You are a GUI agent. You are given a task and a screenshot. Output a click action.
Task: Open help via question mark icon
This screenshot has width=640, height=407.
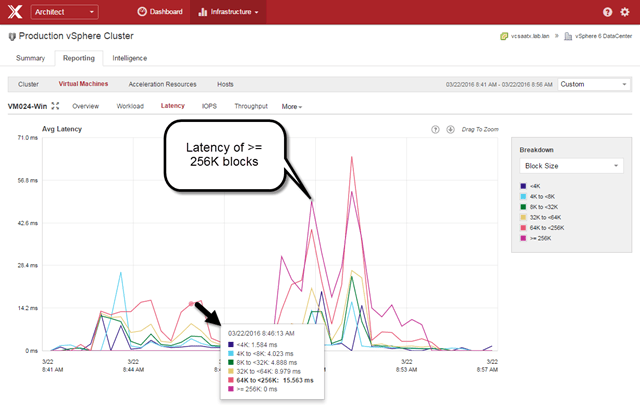click(607, 12)
